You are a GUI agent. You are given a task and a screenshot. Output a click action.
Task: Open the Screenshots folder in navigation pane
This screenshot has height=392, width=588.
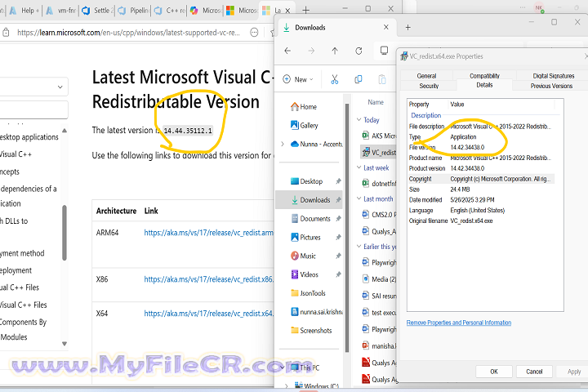pos(311,331)
